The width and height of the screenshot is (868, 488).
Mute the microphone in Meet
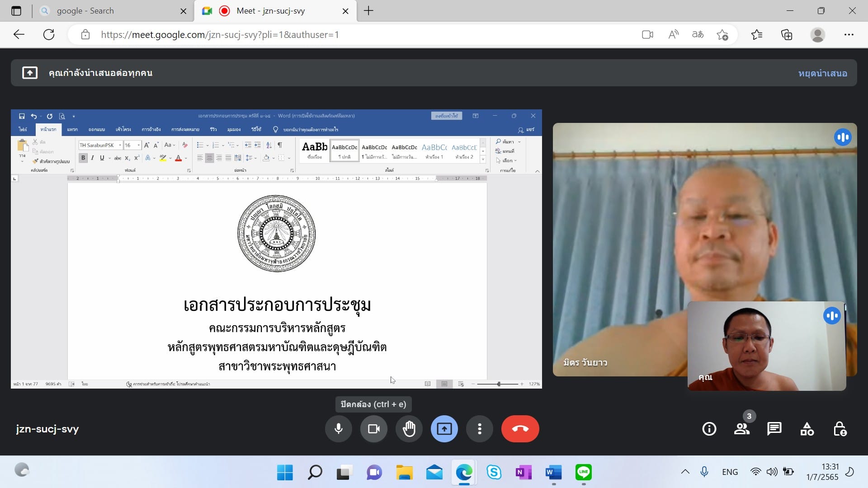(x=338, y=429)
